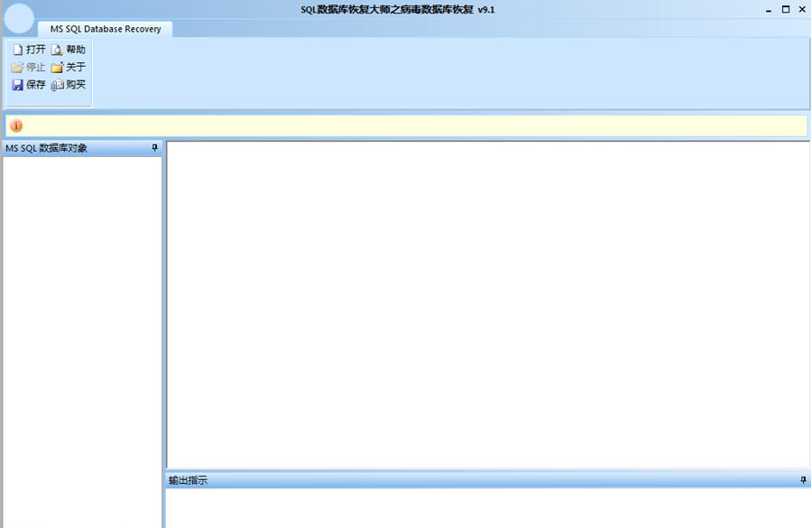Click the yellow information message bar

coord(407,125)
